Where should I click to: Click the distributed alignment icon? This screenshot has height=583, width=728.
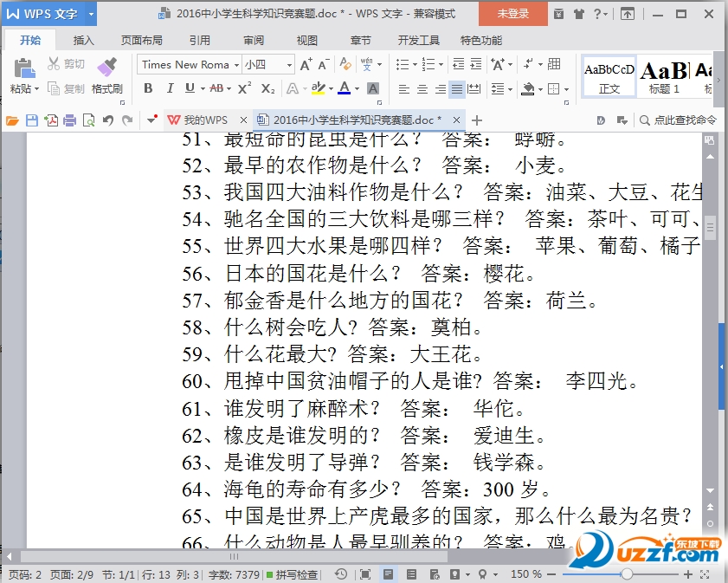click(474, 88)
